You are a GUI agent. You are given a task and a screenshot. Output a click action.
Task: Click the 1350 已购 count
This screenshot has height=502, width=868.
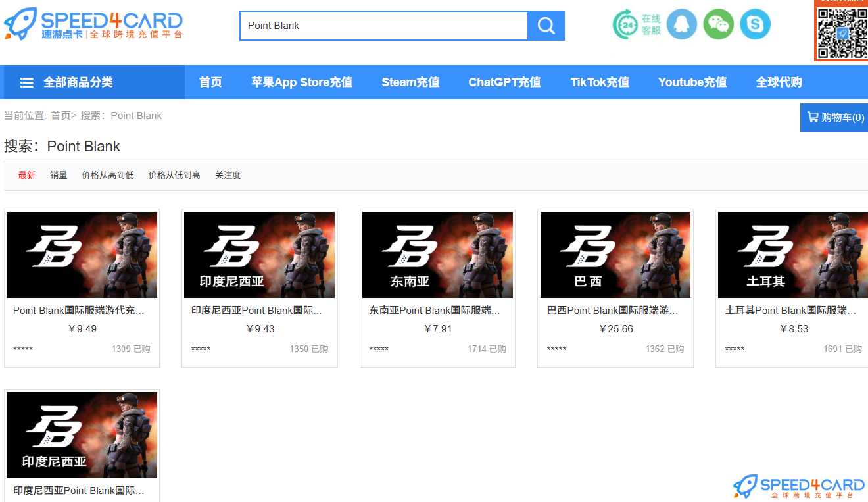[x=308, y=349]
